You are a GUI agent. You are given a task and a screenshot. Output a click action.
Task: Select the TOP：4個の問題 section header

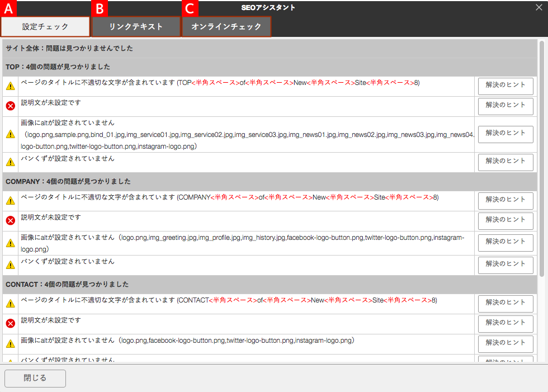click(270, 67)
